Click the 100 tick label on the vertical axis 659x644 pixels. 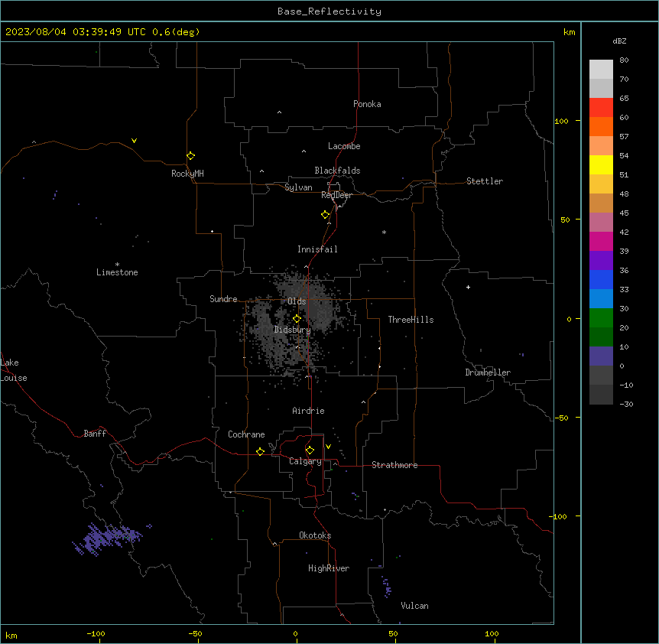[x=561, y=121]
